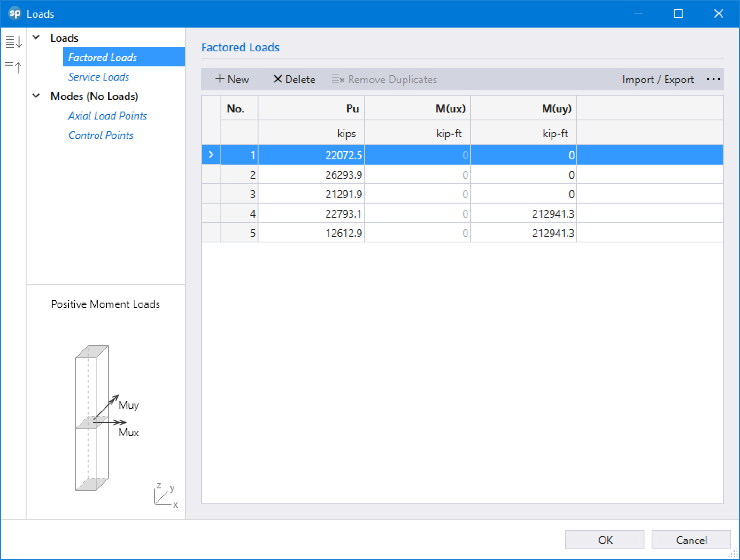This screenshot has width=740, height=560.
Task: Click row number 3 cell
Action: 239,194
